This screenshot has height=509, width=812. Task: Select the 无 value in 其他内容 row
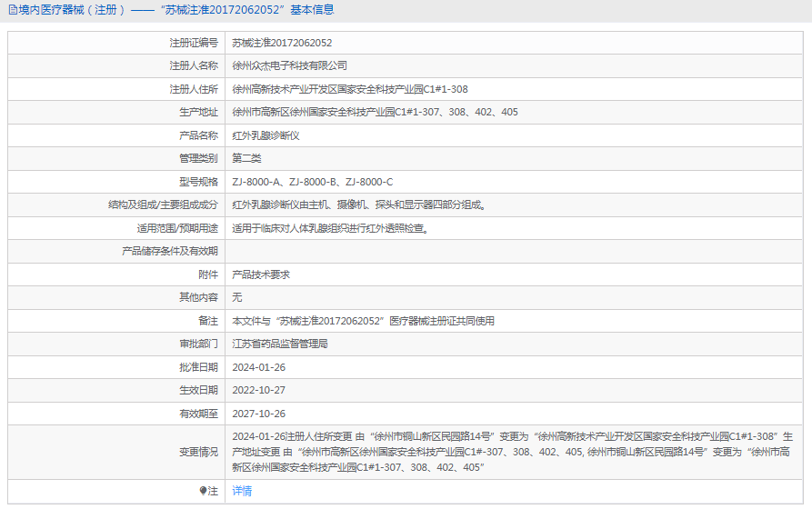coord(237,297)
